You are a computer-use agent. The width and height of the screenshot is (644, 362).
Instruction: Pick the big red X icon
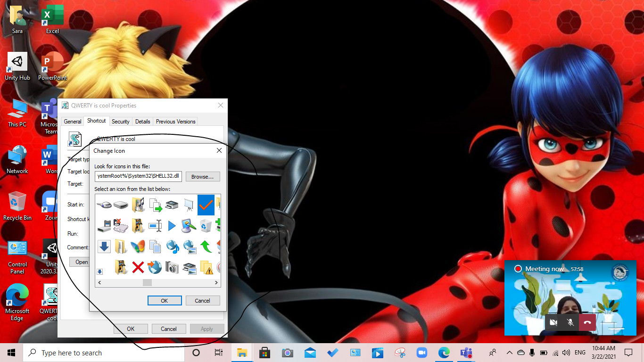pos(138,268)
